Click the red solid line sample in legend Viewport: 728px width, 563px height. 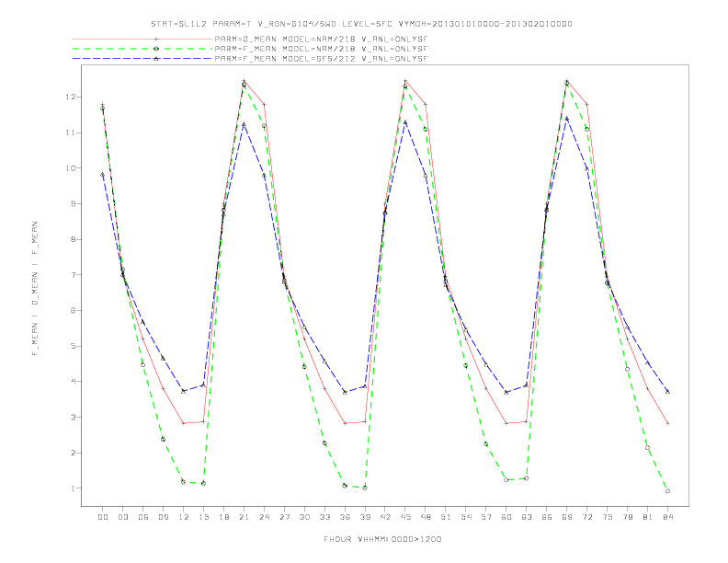pyautogui.click(x=142, y=39)
